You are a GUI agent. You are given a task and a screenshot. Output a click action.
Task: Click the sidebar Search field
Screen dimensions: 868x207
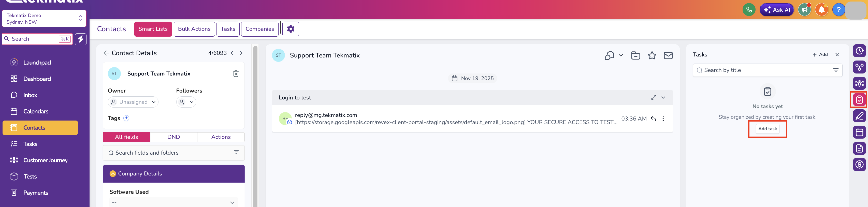tap(37, 39)
